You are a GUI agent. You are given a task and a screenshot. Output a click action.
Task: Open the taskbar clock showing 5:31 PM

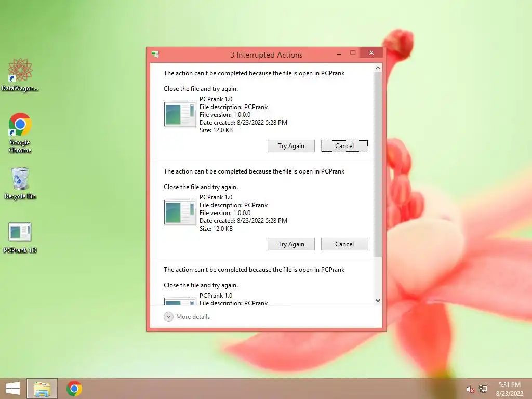(x=509, y=389)
